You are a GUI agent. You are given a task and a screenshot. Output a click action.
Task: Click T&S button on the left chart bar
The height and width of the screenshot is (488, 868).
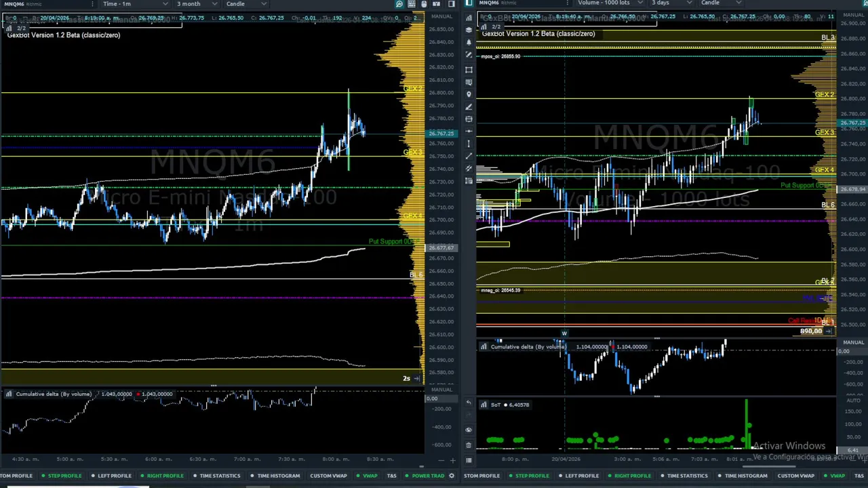coord(391,476)
